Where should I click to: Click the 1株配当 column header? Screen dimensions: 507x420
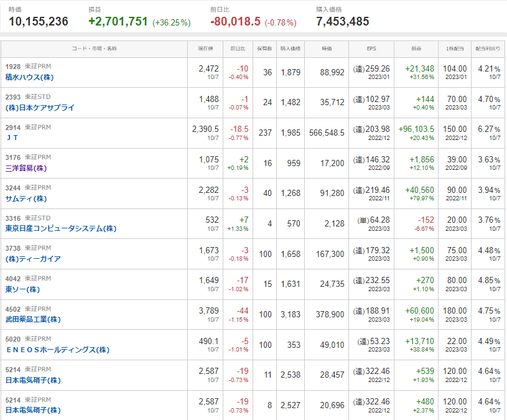click(455, 49)
